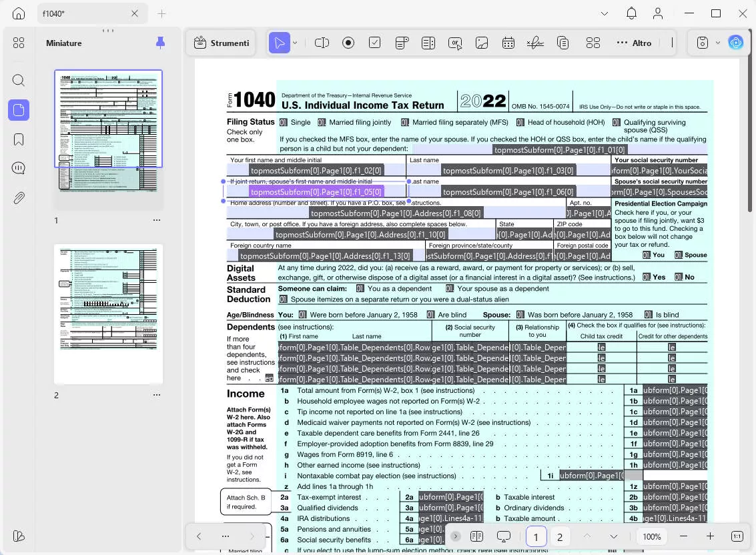Select the digital signature field tool

point(535,43)
